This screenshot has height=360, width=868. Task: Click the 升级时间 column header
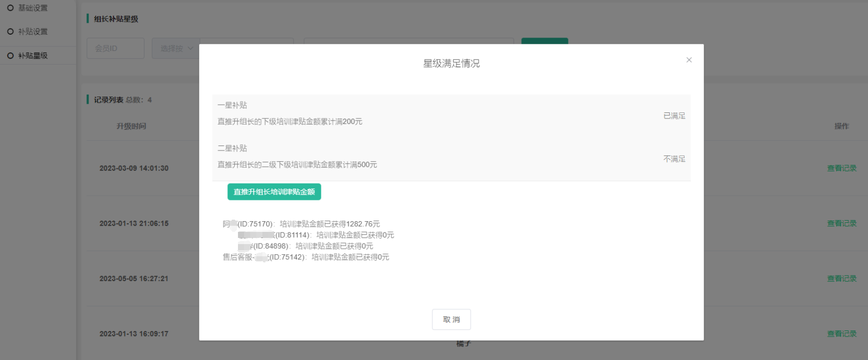[x=131, y=126]
